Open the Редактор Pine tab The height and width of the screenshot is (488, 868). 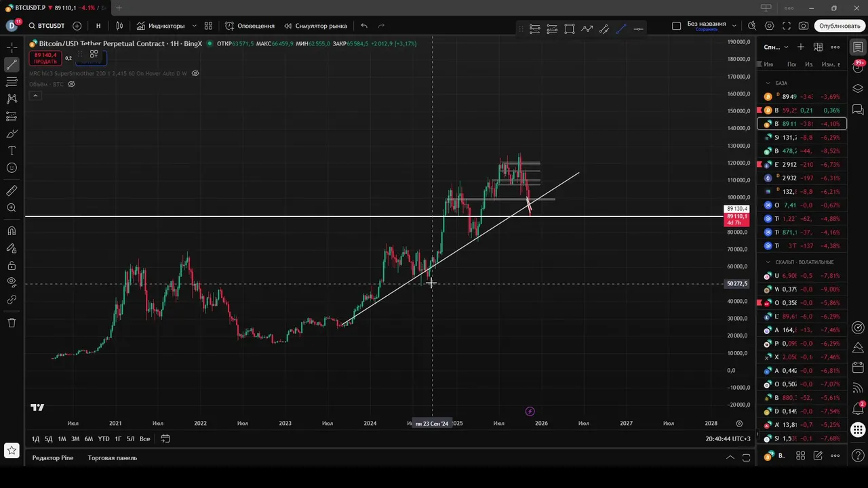click(53, 458)
